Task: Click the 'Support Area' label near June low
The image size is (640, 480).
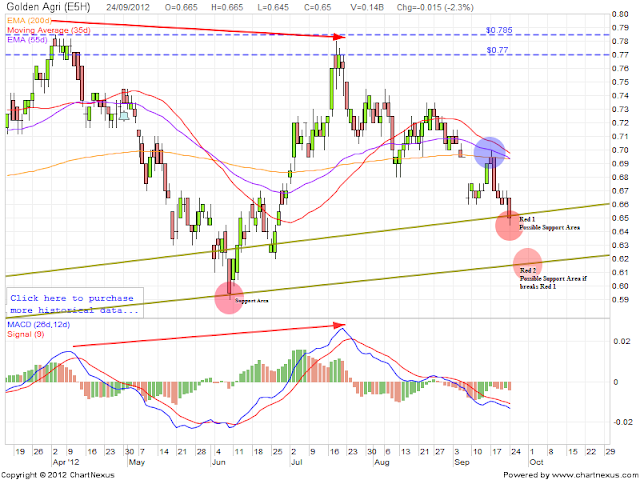Action: (x=251, y=301)
